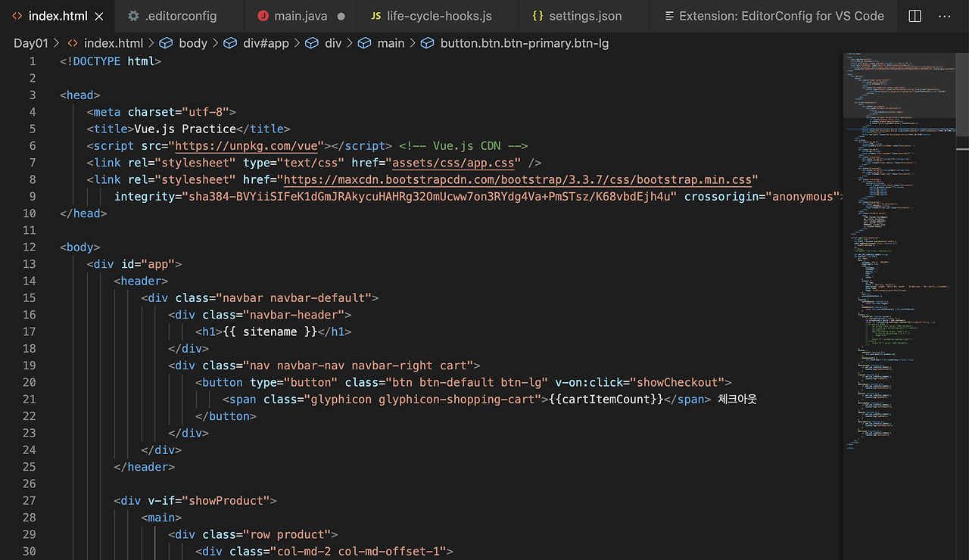The image size is (969, 560).
Task: Click the closing header tag on line 25
Action: [x=145, y=467]
